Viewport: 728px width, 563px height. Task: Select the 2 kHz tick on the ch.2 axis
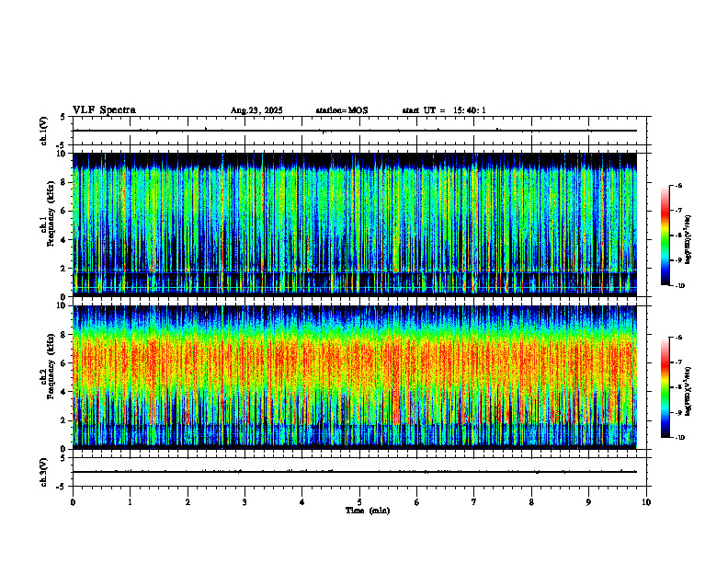click(x=64, y=420)
